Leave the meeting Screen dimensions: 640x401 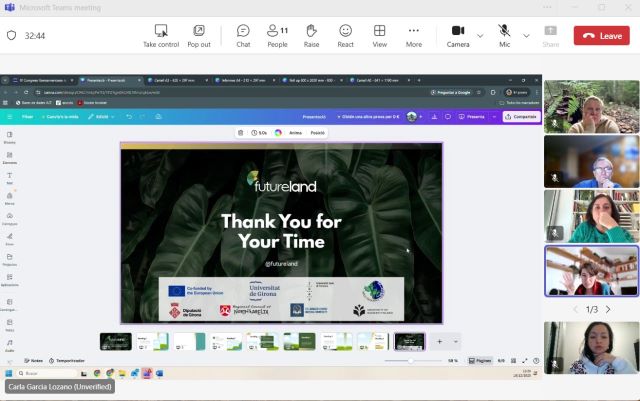click(x=601, y=36)
